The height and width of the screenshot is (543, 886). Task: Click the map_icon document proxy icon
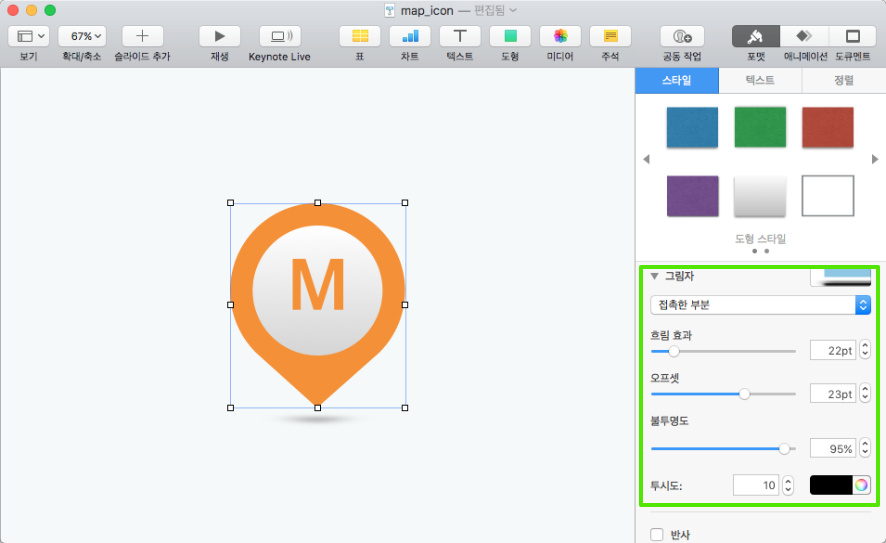tap(390, 10)
